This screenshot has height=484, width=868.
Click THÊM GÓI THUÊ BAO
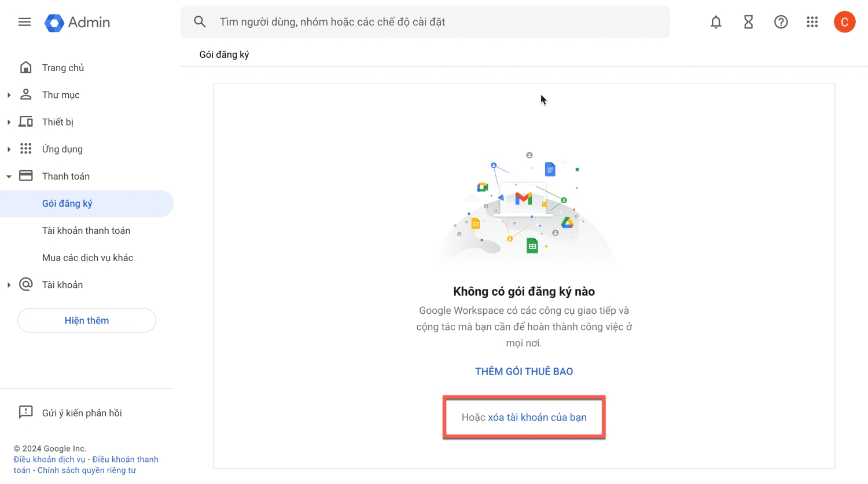point(524,372)
